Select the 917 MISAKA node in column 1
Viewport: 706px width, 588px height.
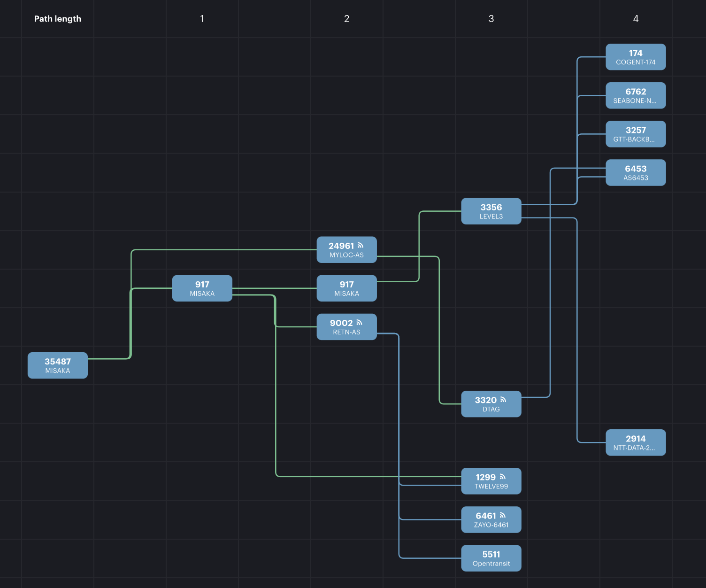click(x=202, y=288)
